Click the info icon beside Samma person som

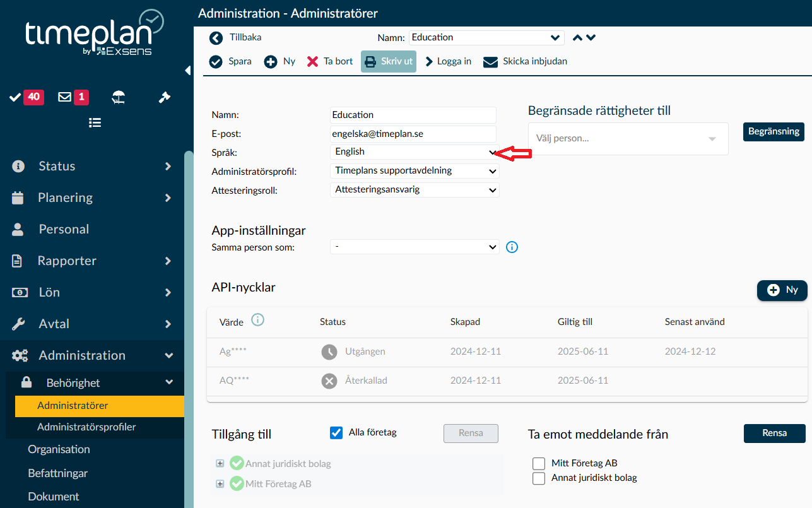(x=512, y=247)
